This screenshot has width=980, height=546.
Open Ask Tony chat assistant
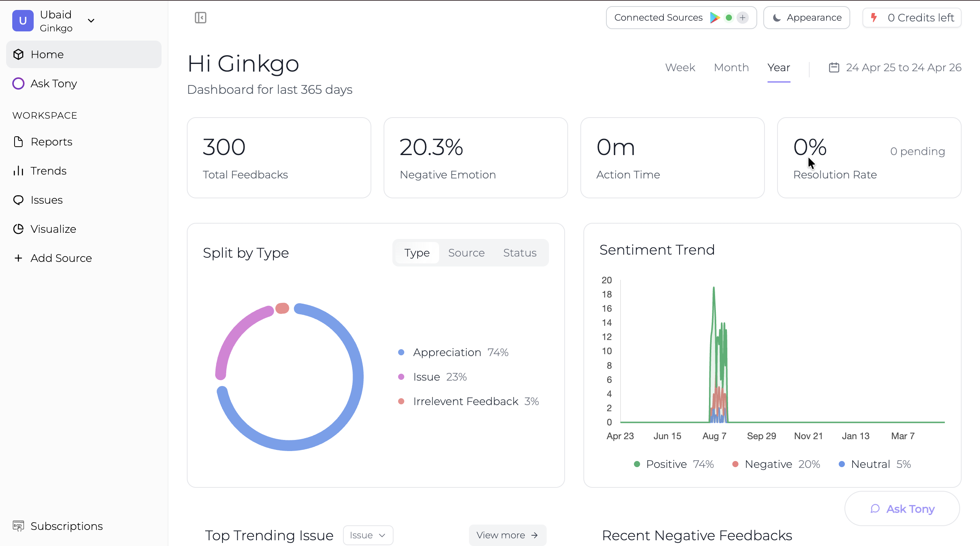902,508
